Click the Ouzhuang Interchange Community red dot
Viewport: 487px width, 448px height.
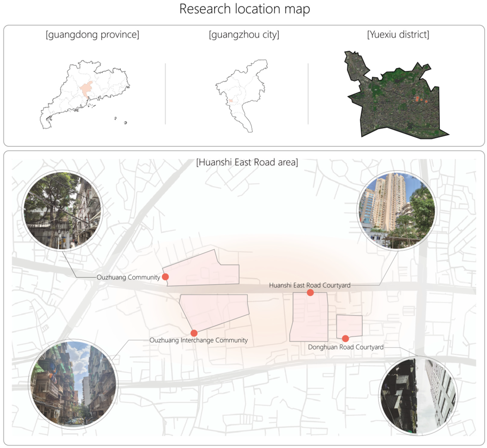coord(194,333)
